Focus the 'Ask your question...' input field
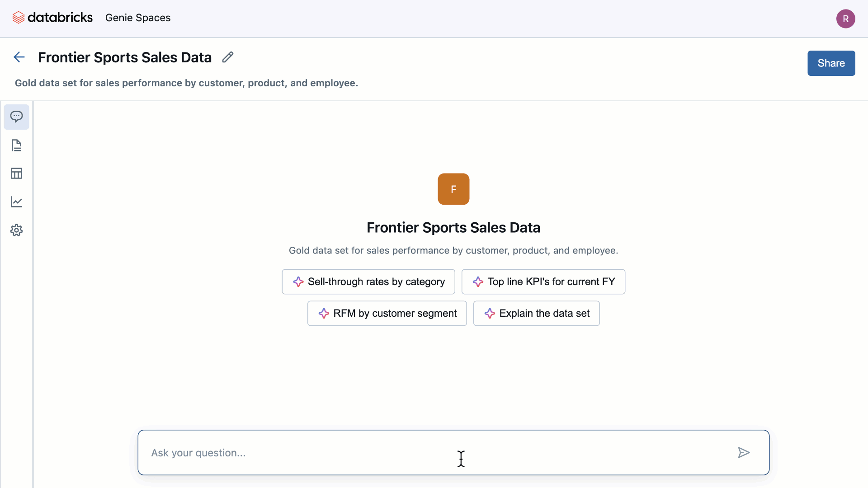Viewport: 868px width, 488px height. click(453, 452)
